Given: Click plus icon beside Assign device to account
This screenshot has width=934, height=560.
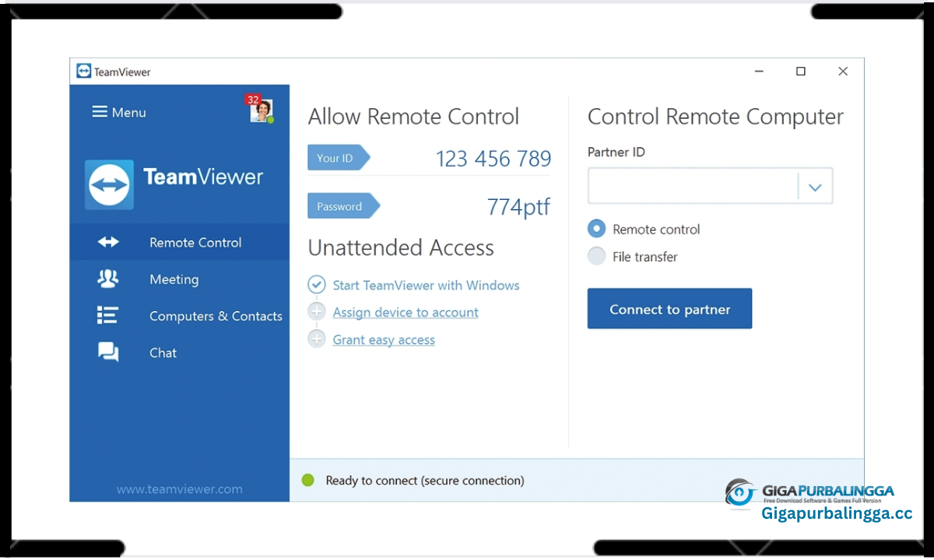Looking at the screenshot, I should click(x=316, y=312).
